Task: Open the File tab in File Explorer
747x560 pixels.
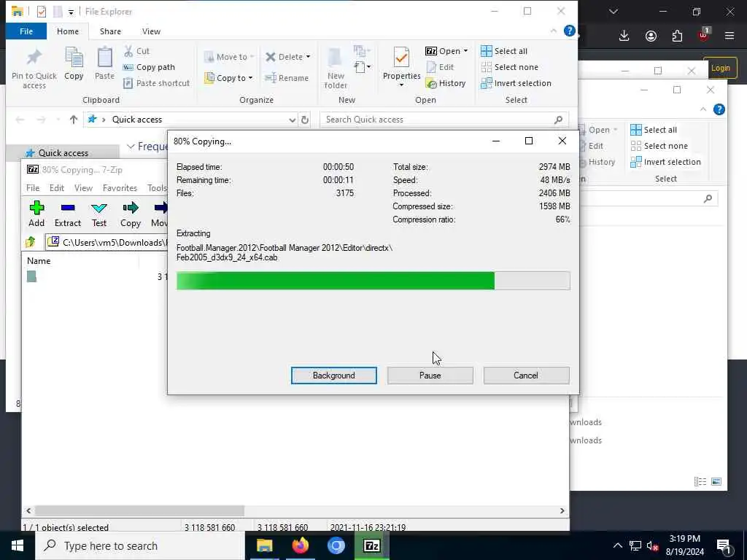Action: click(26, 31)
